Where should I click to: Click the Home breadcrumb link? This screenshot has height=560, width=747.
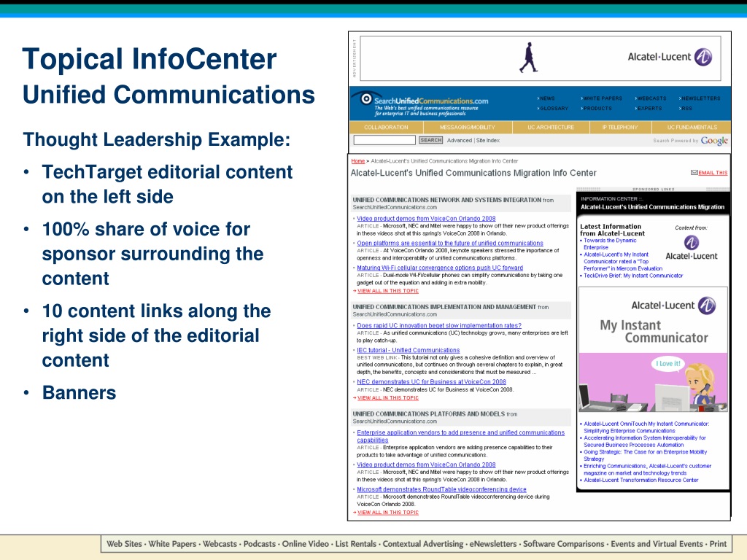357,161
